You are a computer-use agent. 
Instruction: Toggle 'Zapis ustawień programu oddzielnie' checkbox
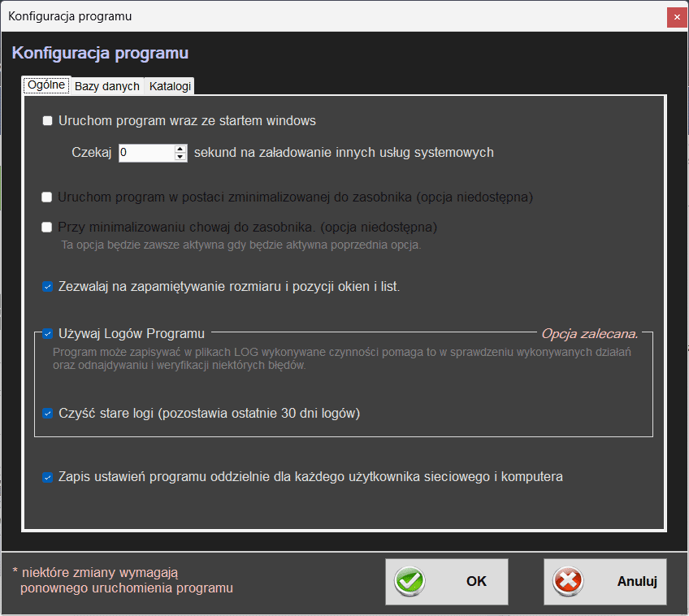[47, 477]
